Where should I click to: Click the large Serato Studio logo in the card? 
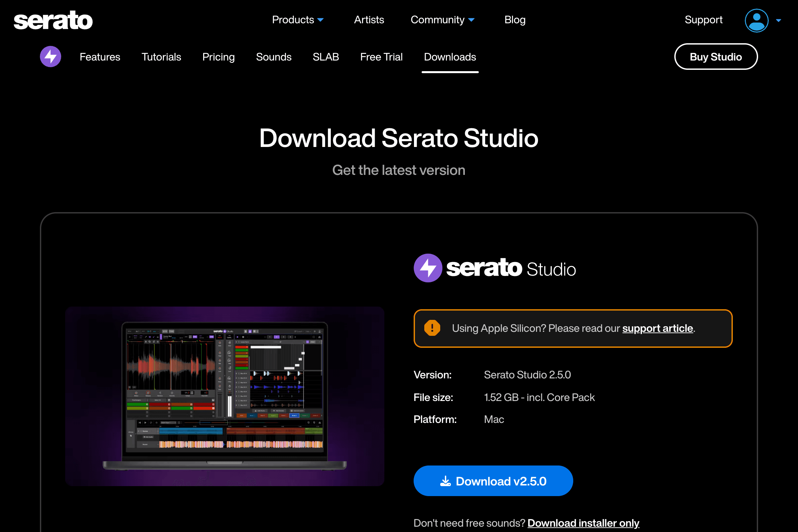point(495,268)
